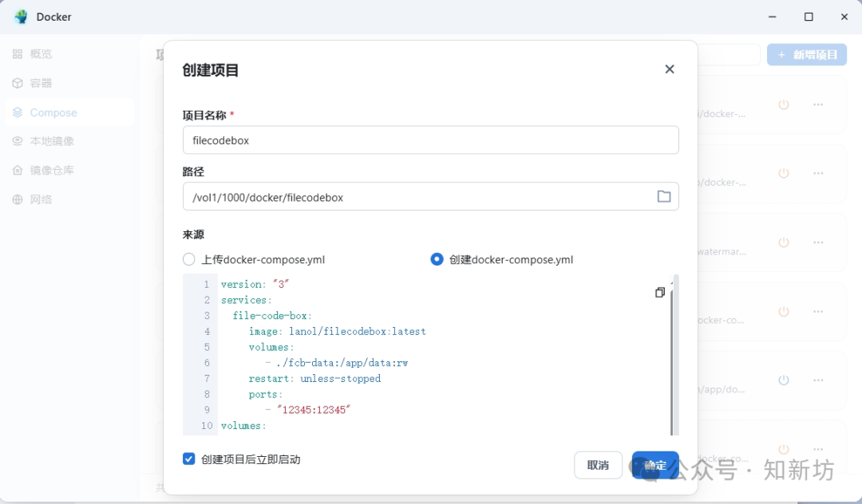
Task: Click the volumes: text on line 10
Action: coord(243,426)
